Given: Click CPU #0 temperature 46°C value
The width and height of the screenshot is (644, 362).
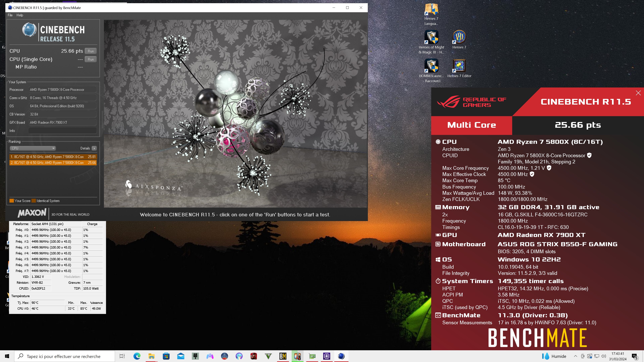Looking at the screenshot, I should pyautogui.click(x=47, y=309).
